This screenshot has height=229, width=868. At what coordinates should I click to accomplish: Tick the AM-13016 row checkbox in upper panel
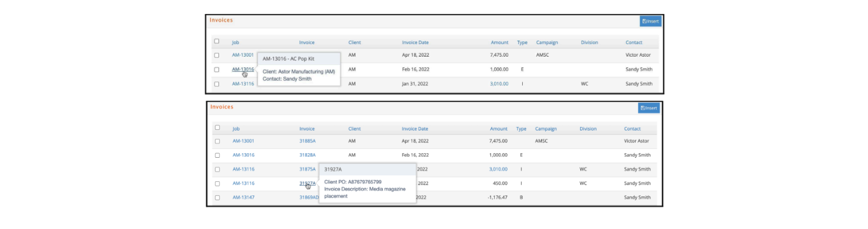(217, 69)
